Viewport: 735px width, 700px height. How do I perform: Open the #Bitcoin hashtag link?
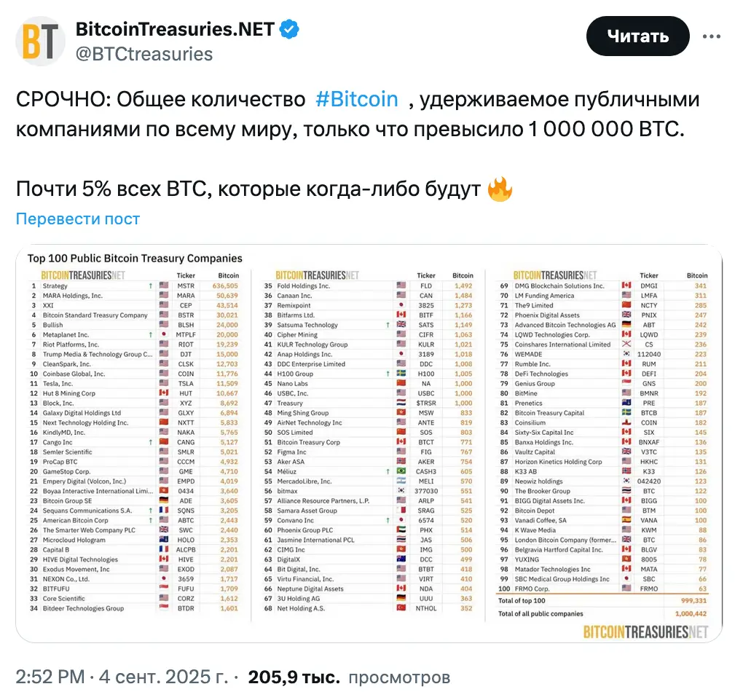point(357,100)
